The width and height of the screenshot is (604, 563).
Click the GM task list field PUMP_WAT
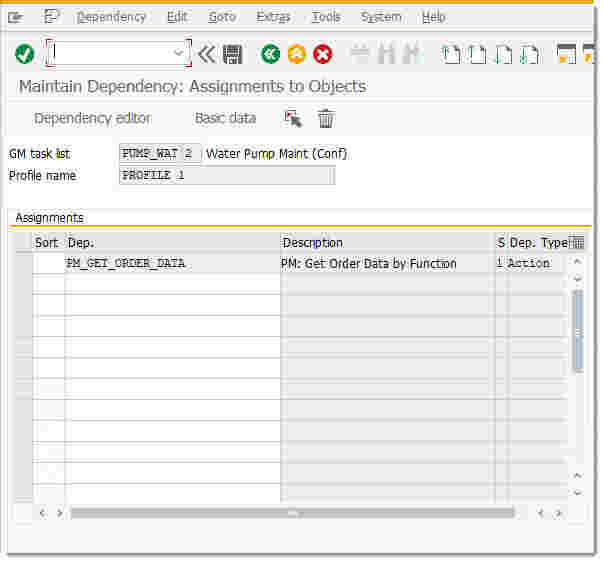click(x=159, y=154)
